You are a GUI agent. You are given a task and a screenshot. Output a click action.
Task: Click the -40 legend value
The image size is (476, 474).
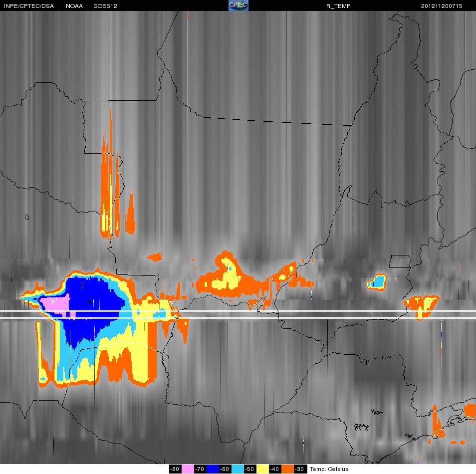tap(274, 469)
